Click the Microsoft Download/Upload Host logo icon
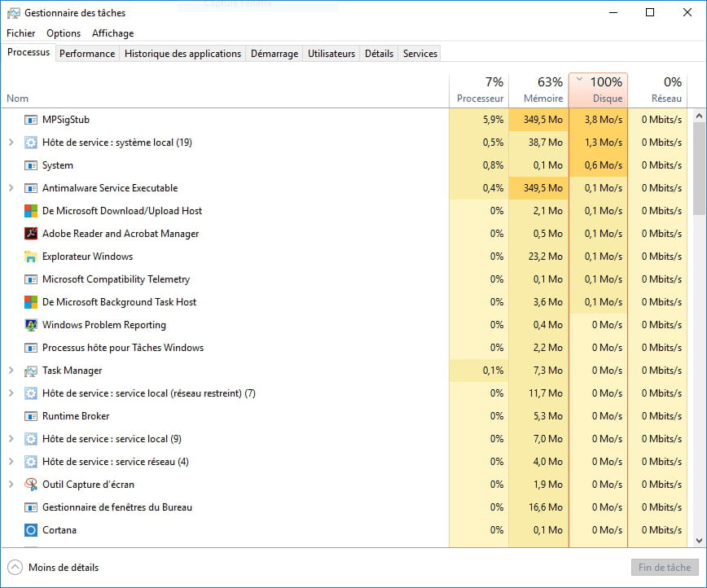Viewport: 707px width, 588px height. pos(31,211)
